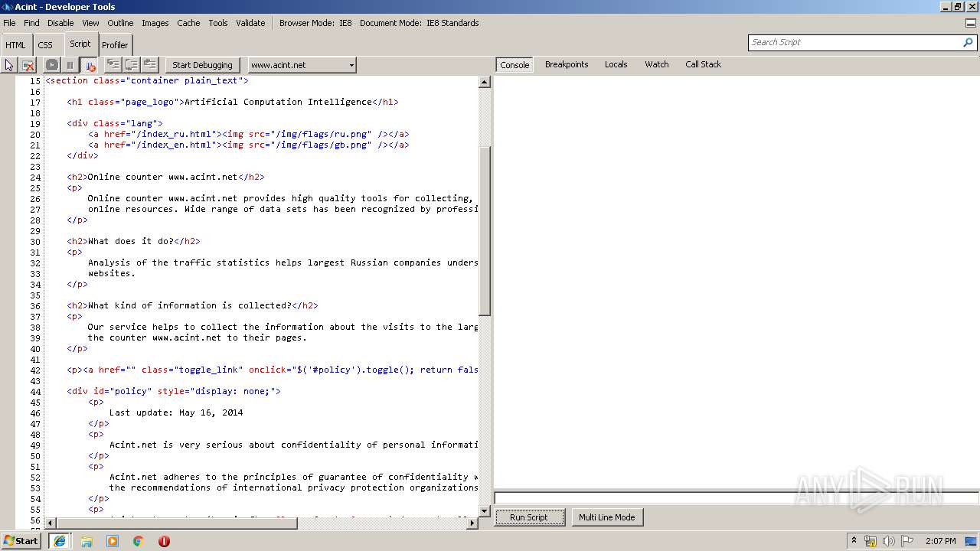980x551 pixels.
Task: Click the source vertical scrollbar down arrow
Action: tap(485, 510)
